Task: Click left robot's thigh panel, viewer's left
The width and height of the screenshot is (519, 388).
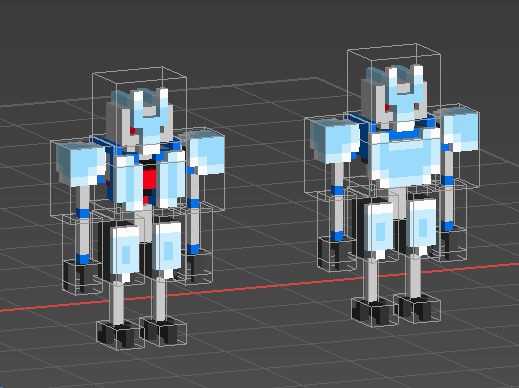Action: 125,251
